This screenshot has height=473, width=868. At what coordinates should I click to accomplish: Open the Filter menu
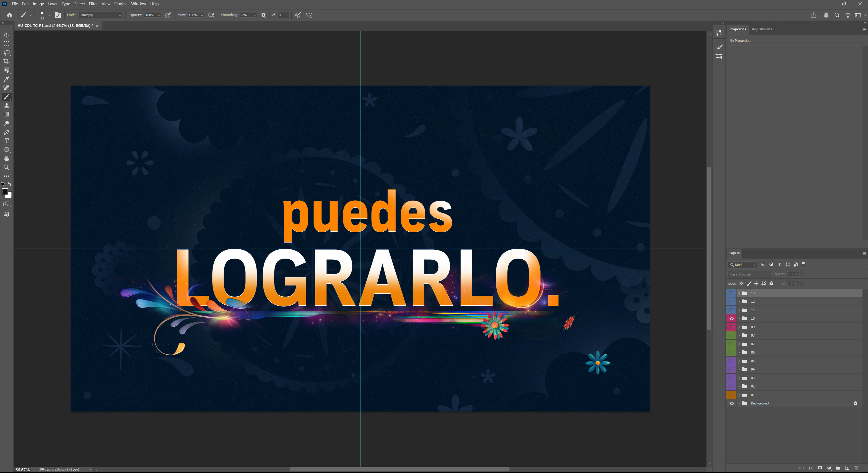pos(93,4)
